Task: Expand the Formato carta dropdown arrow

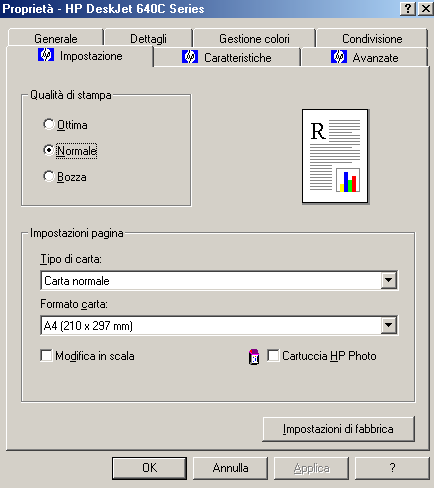Action: 389,325
